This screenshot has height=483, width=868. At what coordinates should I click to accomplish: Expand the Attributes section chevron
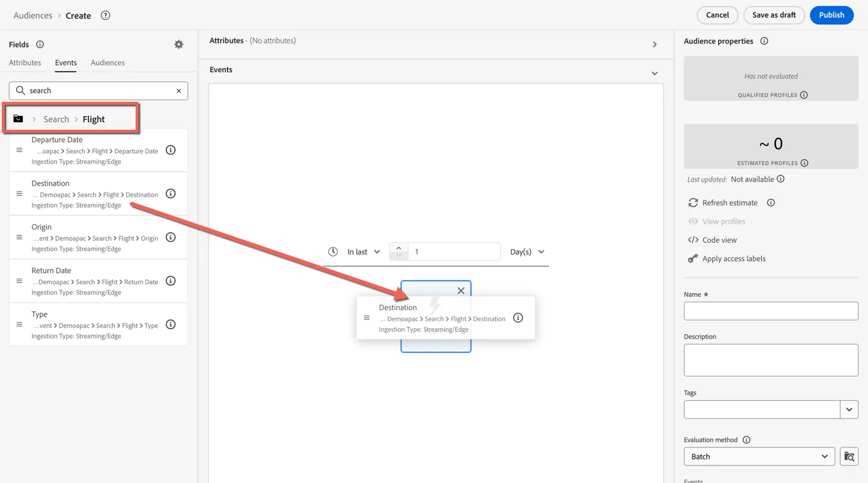[x=655, y=45]
